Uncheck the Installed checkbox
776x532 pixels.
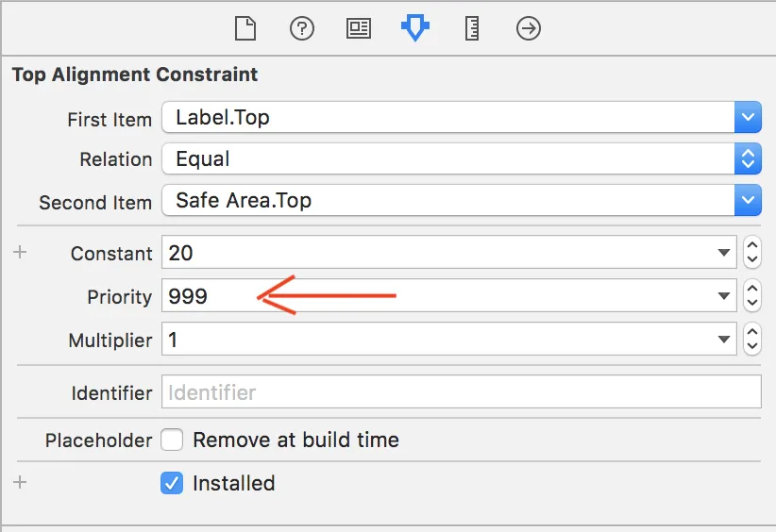[172, 483]
